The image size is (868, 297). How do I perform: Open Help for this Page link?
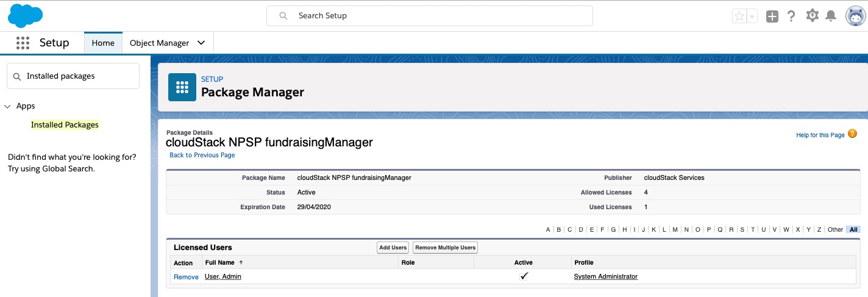pos(820,135)
